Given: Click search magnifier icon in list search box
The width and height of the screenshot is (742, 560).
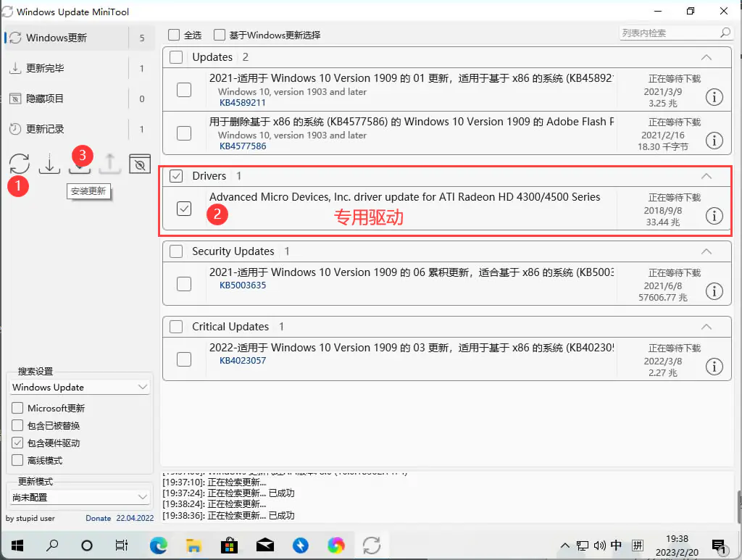Looking at the screenshot, I should tap(725, 33).
